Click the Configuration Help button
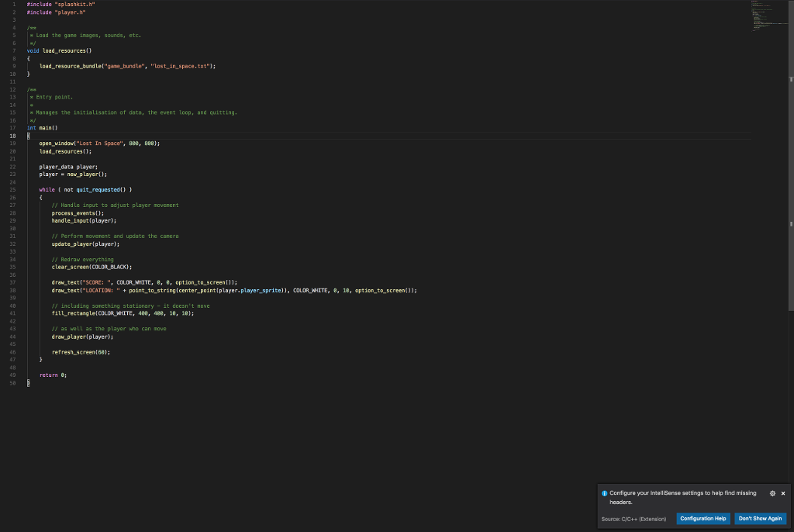Screen dimensions: 794x532 (703, 518)
